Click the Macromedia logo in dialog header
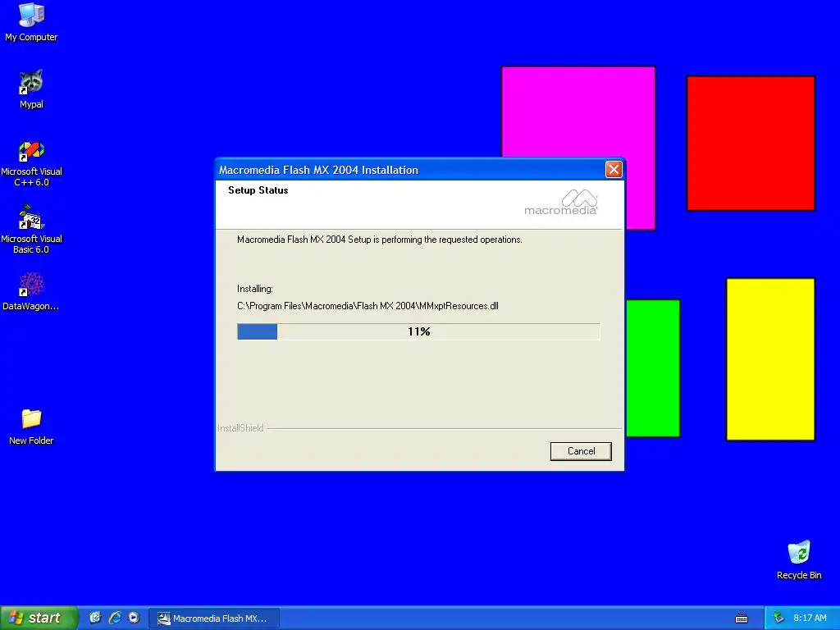 pos(561,203)
